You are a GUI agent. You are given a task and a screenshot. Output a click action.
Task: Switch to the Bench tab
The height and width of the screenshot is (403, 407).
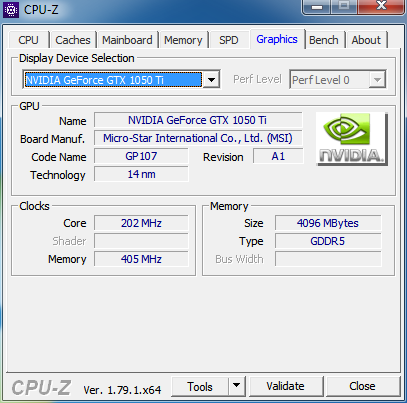(324, 40)
